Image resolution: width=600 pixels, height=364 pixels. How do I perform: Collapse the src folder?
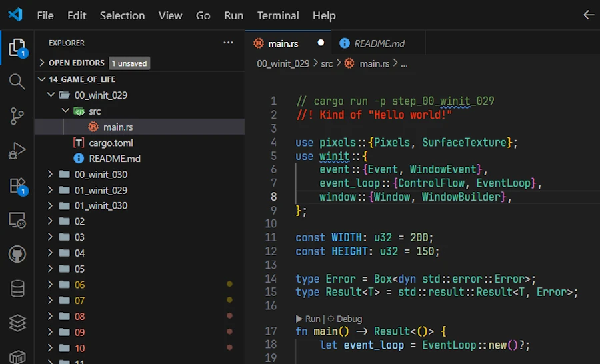click(x=94, y=111)
